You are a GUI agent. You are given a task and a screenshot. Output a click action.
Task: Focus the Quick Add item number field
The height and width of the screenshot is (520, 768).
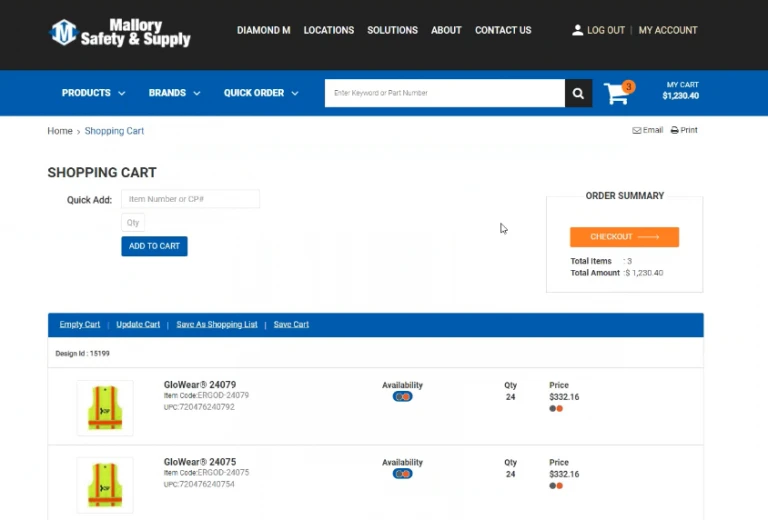pyautogui.click(x=191, y=199)
